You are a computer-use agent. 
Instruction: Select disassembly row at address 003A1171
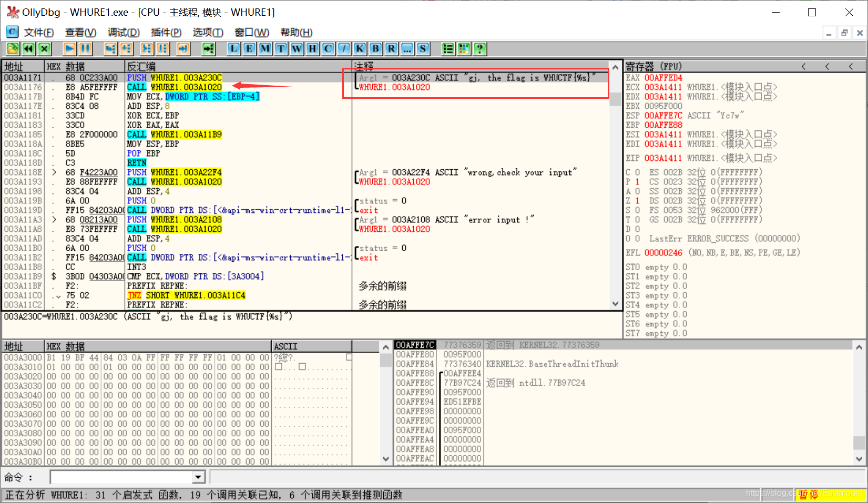(x=306, y=78)
